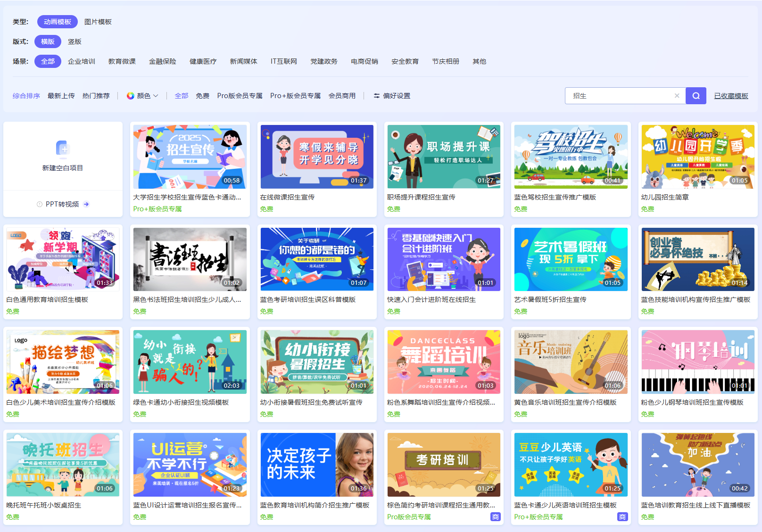Filter by 免费 templates only
This screenshot has height=532, width=762.
coord(203,96)
